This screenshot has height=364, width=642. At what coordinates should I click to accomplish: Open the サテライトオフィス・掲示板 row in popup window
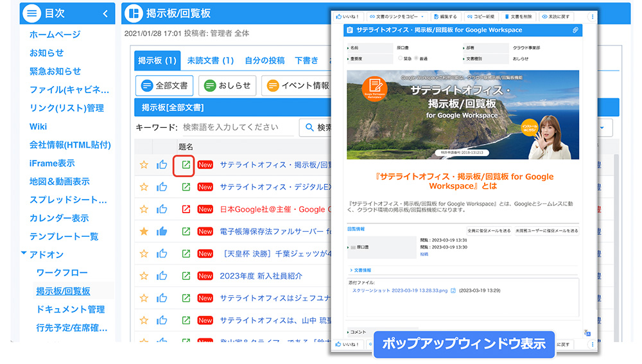pyautogui.click(x=186, y=164)
